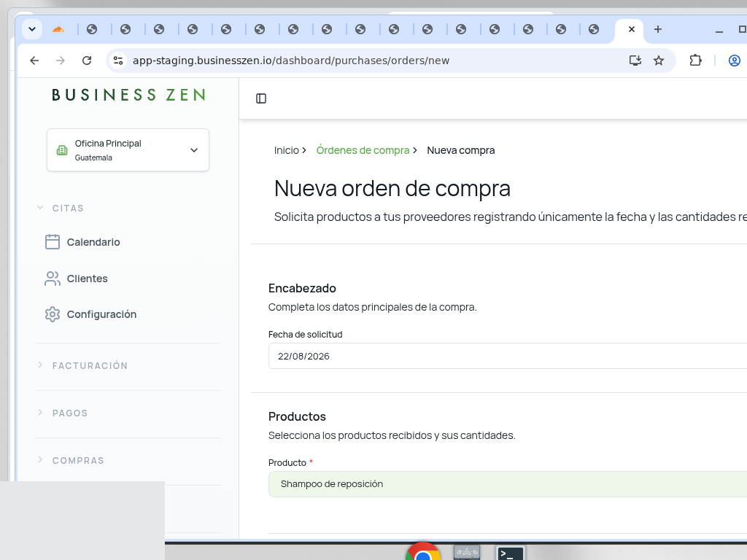Reload the current page
The width and height of the screenshot is (747, 560).
coord(87,61)
